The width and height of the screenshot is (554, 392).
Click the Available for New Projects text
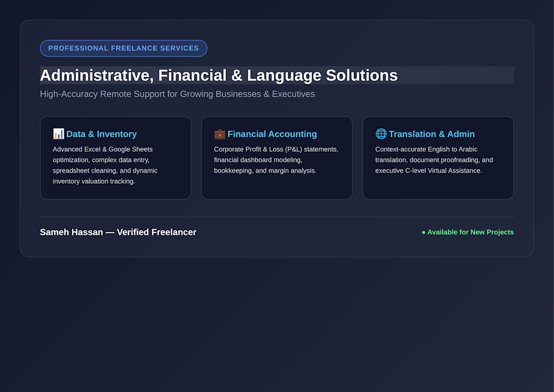point(470,232)
